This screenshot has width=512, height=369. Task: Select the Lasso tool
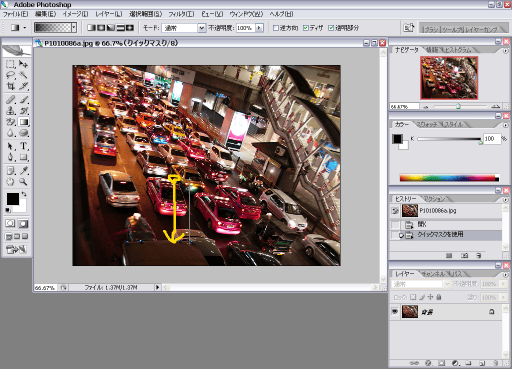(11, 75)
